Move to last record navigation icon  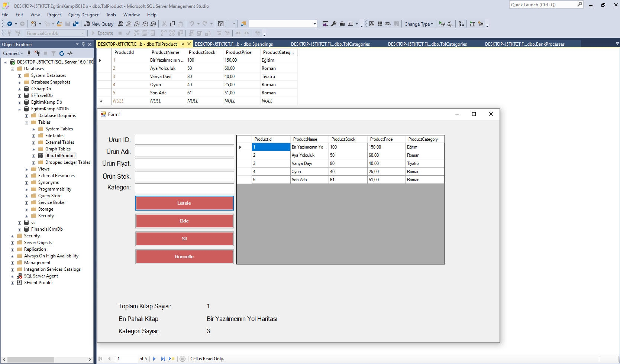point(163,359)
